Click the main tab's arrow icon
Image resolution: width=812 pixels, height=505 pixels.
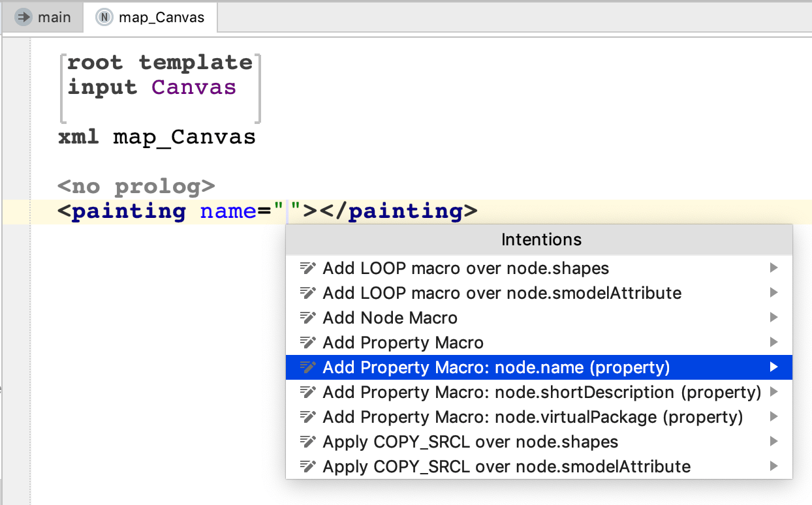click(x=24, y=17)
